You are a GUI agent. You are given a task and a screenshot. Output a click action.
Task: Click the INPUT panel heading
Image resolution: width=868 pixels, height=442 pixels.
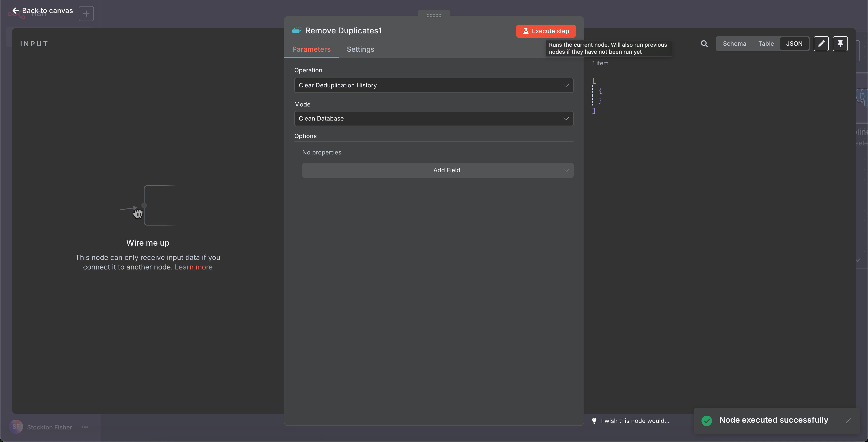click(34, 44)
